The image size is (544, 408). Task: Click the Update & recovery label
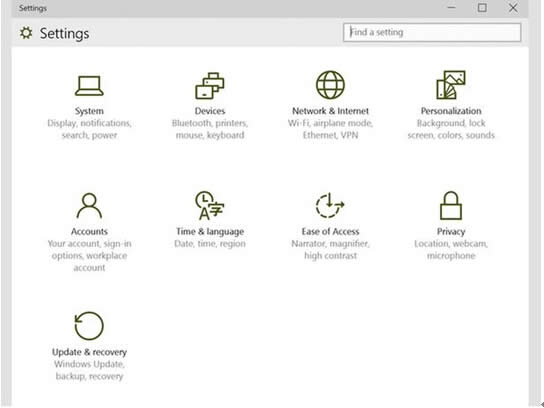[89, 352]
